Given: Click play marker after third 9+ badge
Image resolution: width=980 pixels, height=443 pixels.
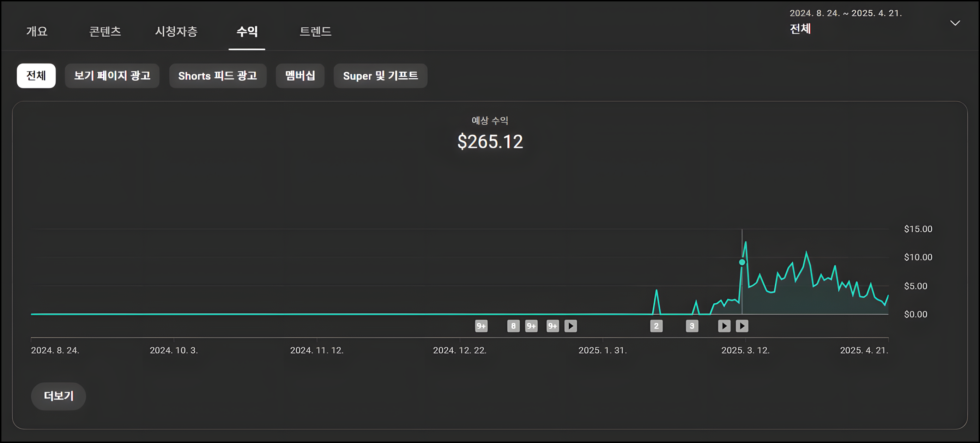Looking at the screenshot, I should click(x=571, y=326).
